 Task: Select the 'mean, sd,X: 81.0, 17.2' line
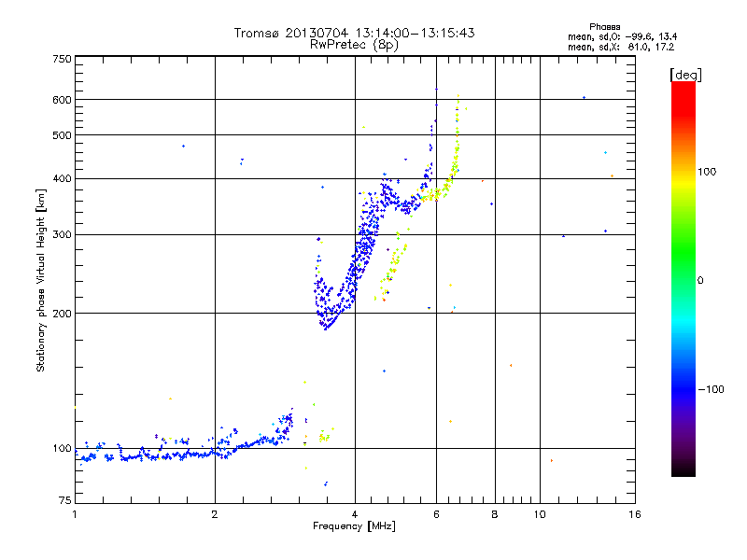[x=621, y=47]
